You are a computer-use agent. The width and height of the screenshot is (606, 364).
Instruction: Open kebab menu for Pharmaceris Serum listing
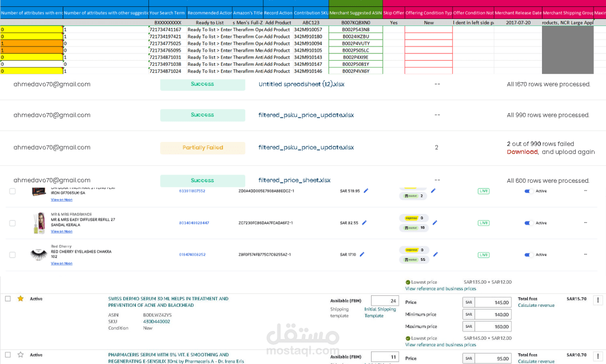[598, 356]
